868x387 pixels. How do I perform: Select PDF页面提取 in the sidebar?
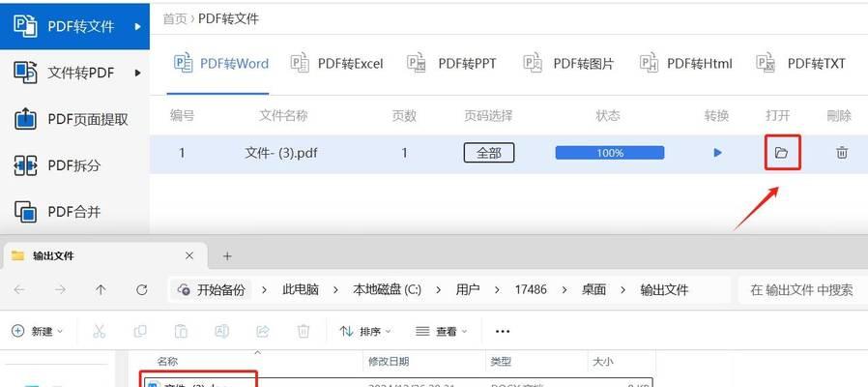74,119
